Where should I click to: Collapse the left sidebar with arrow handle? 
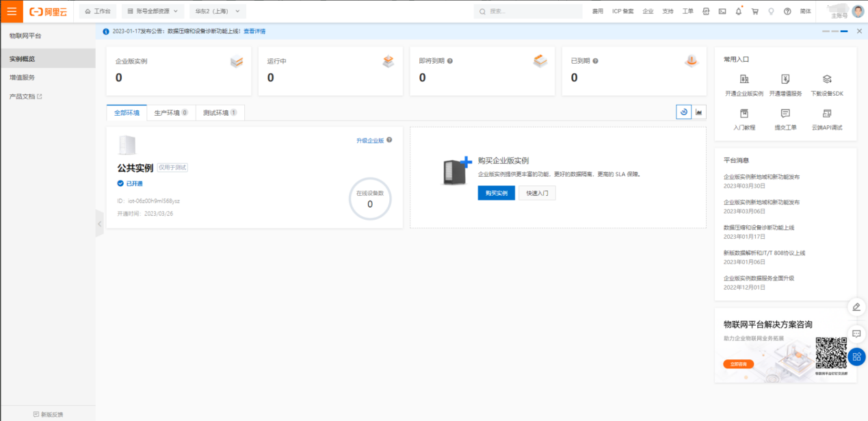point(99,224)
